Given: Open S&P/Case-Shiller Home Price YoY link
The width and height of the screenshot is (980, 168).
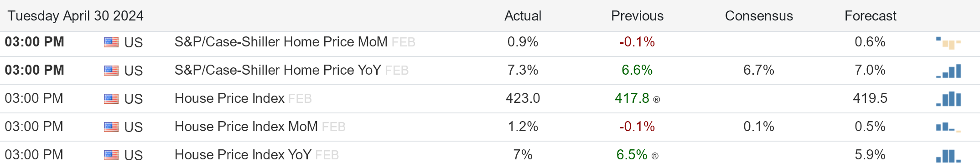Looking at the screenshot, I should [x=278, y=70].
